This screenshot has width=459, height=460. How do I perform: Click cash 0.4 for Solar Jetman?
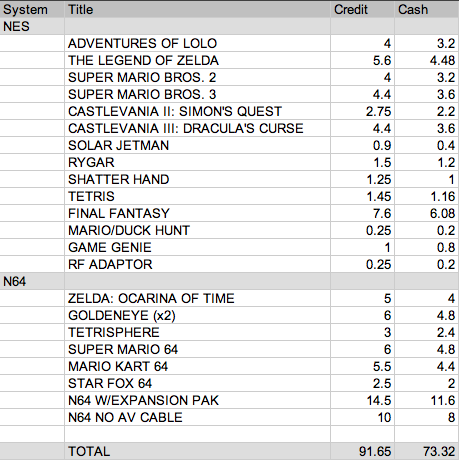427,145
